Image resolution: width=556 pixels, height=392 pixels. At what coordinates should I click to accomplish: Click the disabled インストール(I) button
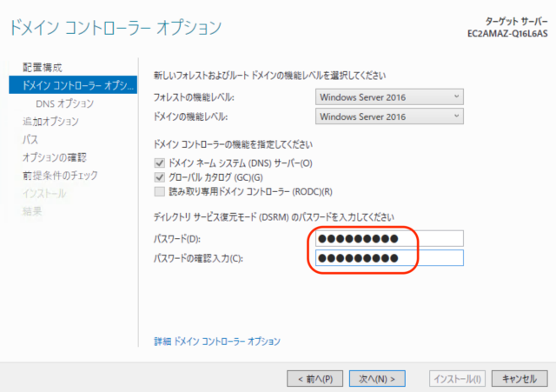[x=458, y=378]
